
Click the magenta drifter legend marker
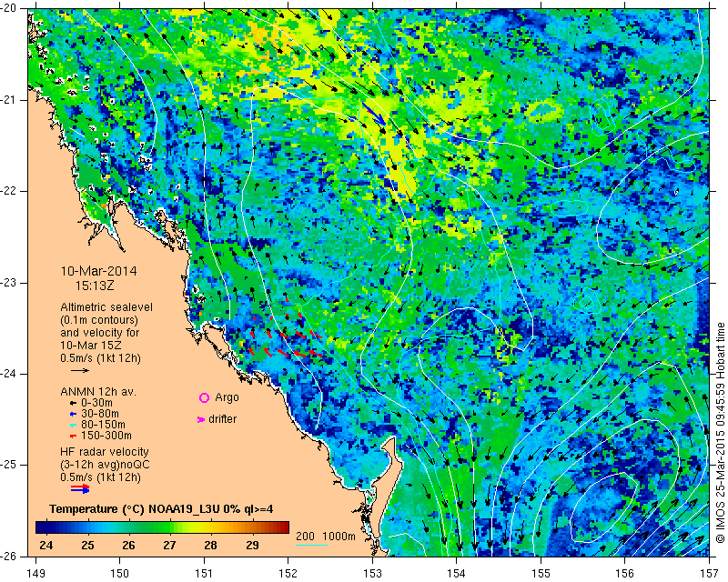pyautogui.click(x=201, y=419)
